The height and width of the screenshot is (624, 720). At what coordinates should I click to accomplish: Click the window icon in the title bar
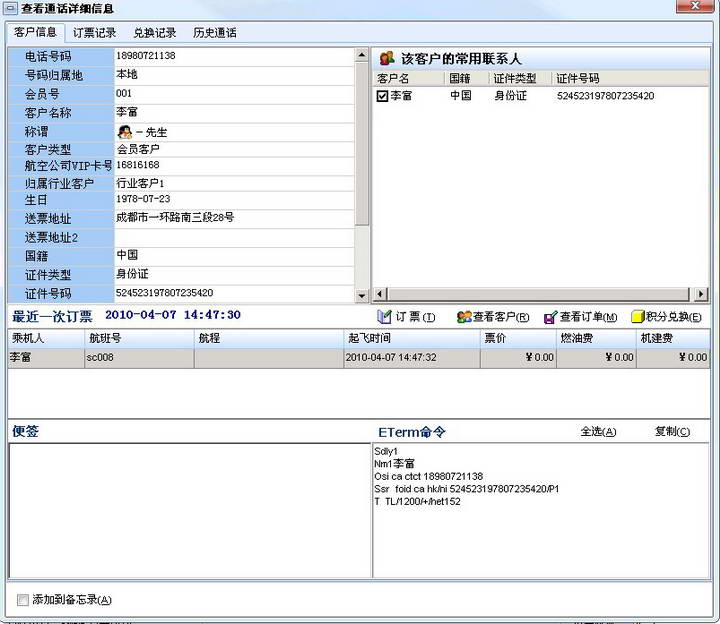click(10, 8)
